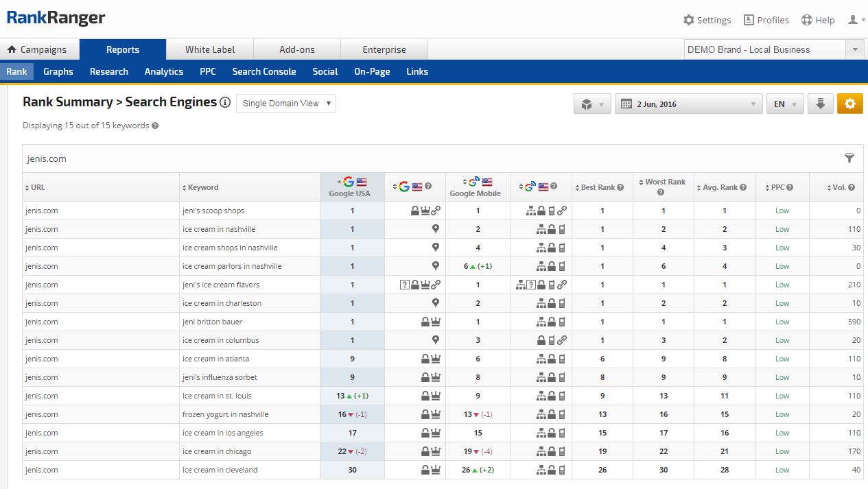Click the orange report settings gear button
This screenshot has height=489, width=868.
849,104
